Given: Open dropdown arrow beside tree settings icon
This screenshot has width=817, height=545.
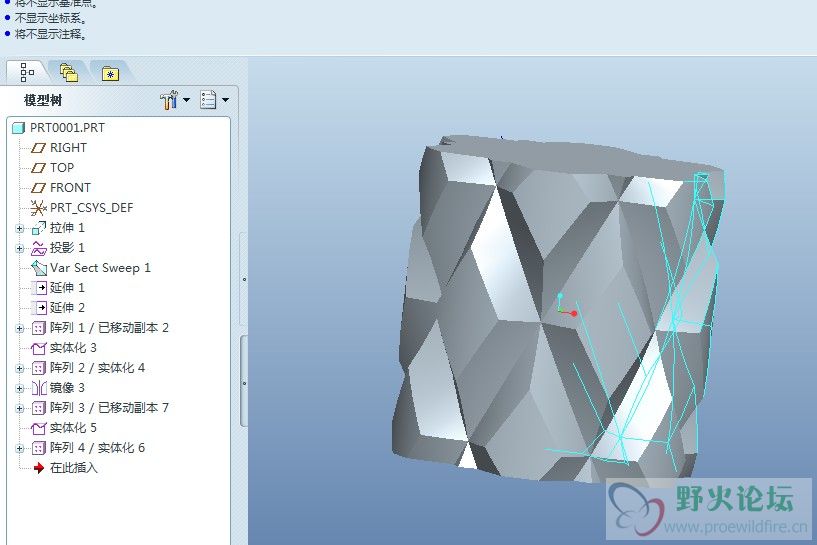Looking at the screenshot, I should 187,100.
